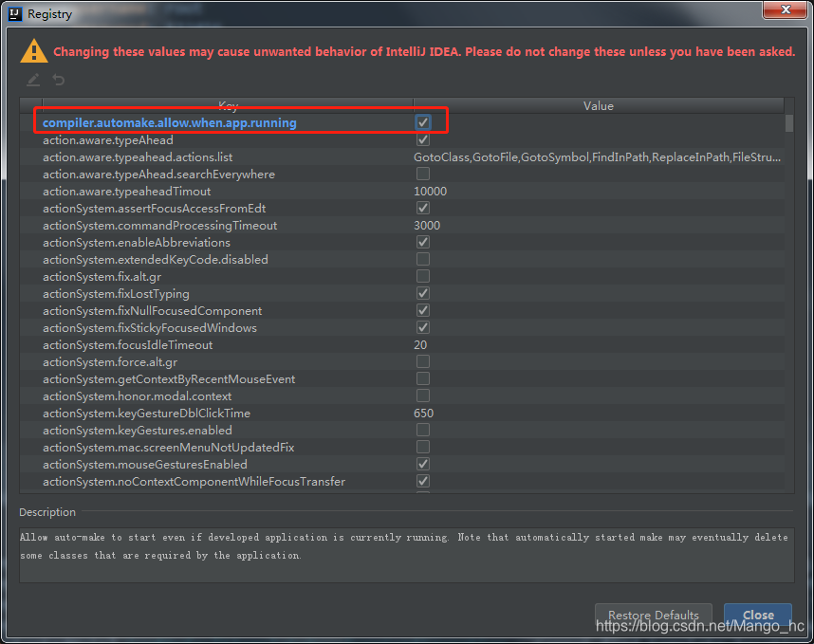Toggle actionSystem.fixNullFocusedComponent checkbox

[423, 310]
